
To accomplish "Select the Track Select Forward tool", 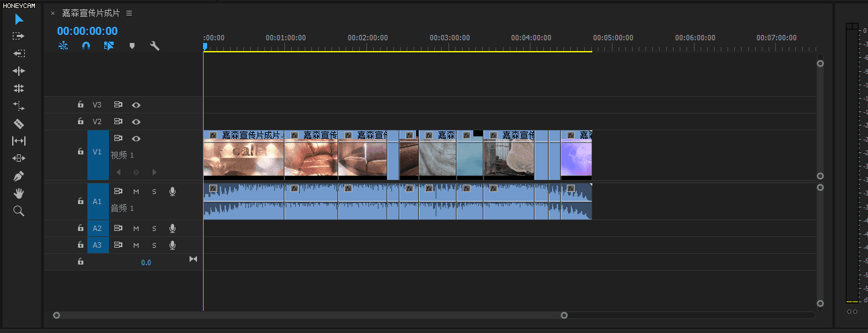I will pyautogui.click(x=19, y=36).
